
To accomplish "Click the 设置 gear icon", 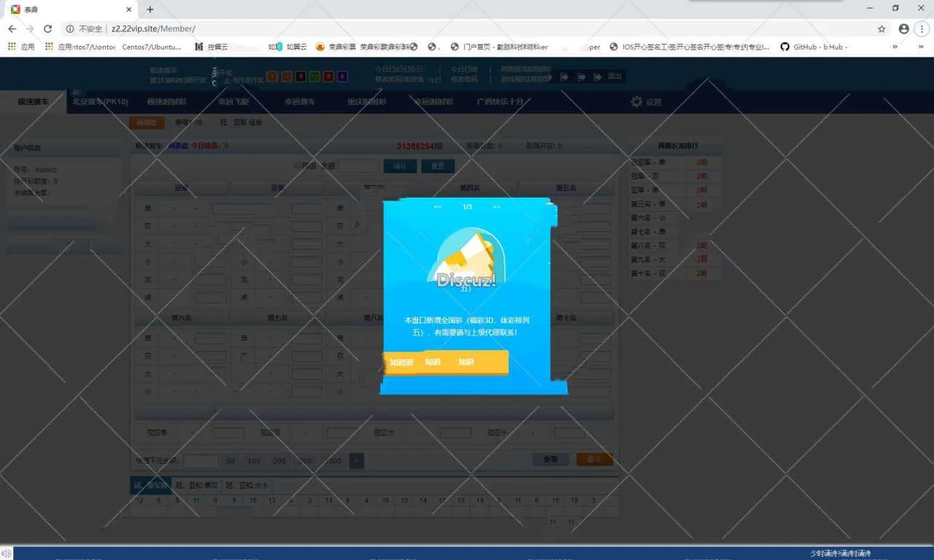I will 636,102.
